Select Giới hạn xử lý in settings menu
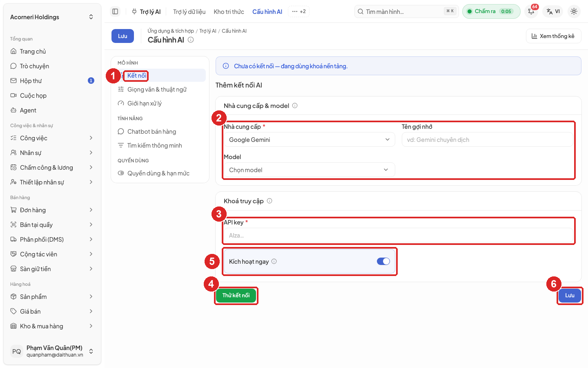 pos(160,103)
